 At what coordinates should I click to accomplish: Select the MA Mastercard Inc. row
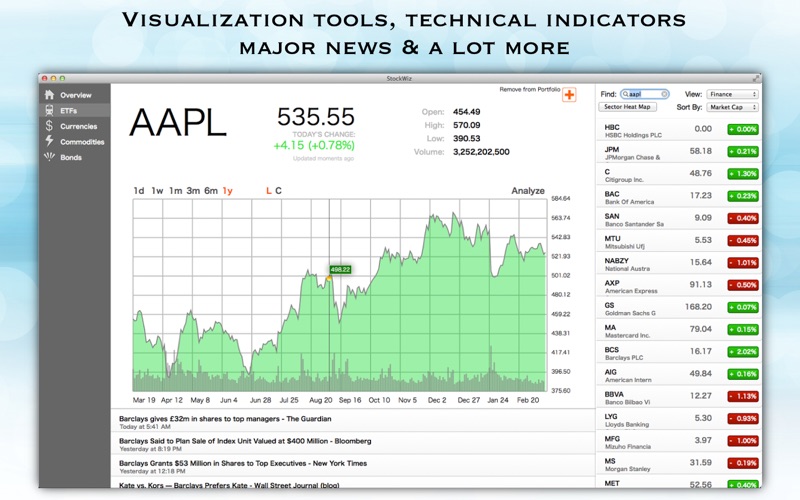679,330
